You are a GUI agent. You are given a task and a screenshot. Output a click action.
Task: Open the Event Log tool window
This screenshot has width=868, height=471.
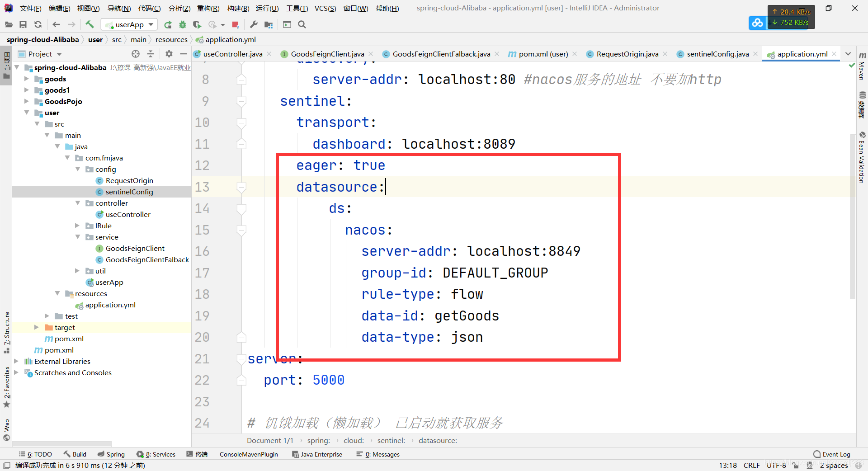click(832, 454)
